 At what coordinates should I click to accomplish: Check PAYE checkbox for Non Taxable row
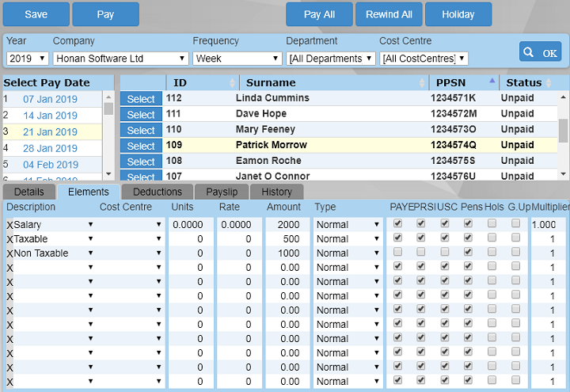(x=397, y=253)
